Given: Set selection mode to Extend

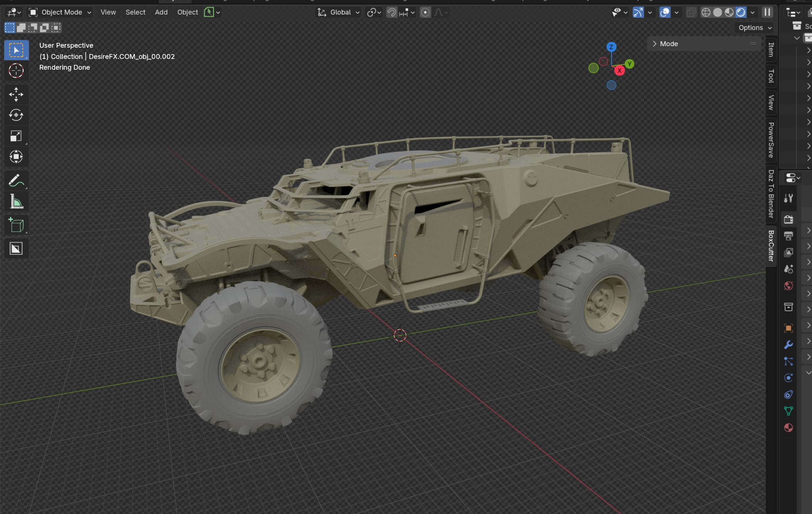Looking at the screenshot, I should click(x=21, y=27).
